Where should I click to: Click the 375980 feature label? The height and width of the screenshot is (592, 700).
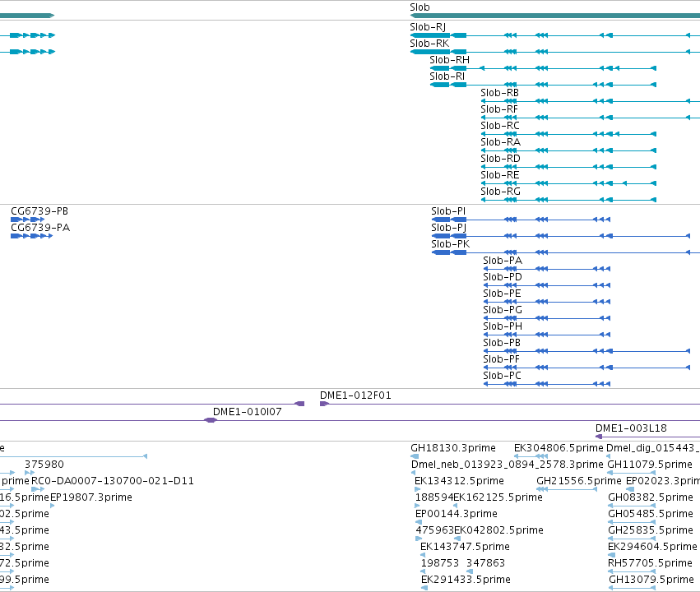[x=44, y=465]
